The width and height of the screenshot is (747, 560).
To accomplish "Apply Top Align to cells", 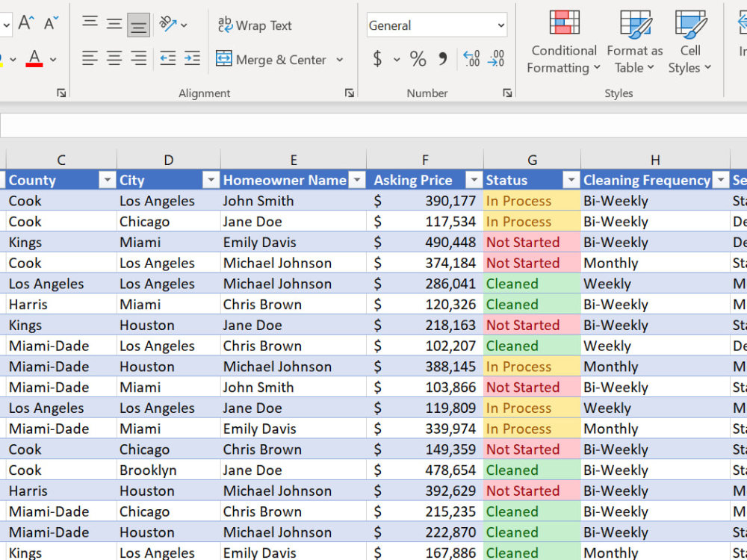I will click(x=90, y=23).
